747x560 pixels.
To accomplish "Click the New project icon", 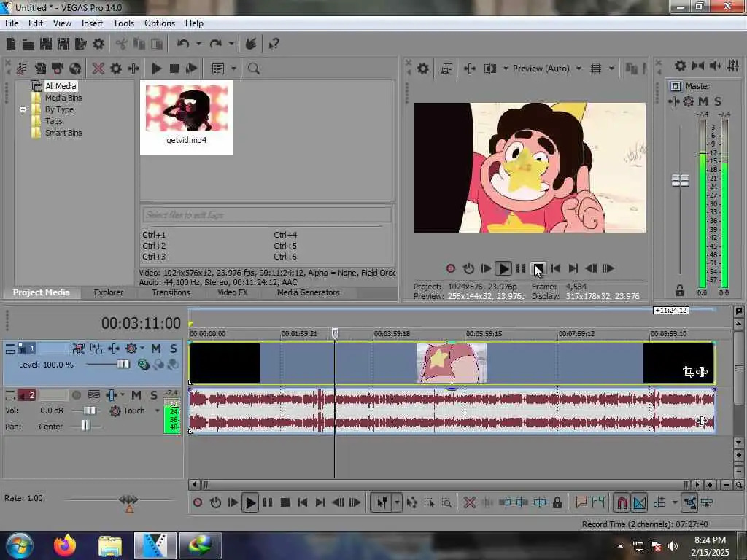I will (x=11, y=44).
